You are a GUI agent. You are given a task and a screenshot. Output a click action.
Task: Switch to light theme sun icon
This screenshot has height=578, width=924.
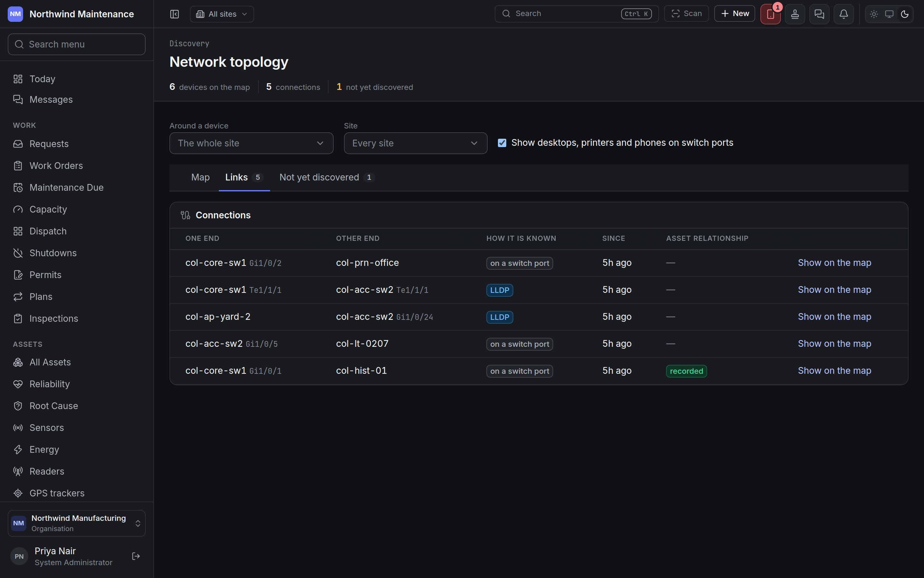(874, 14)
